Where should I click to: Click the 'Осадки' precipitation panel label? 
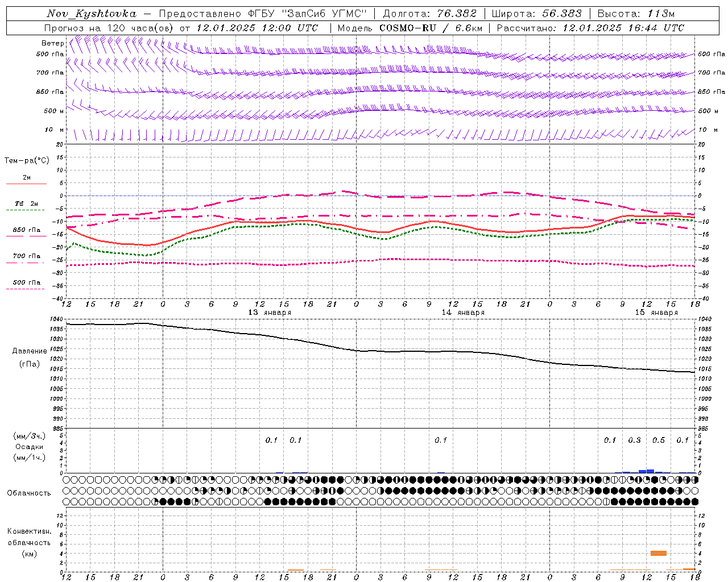30,447
